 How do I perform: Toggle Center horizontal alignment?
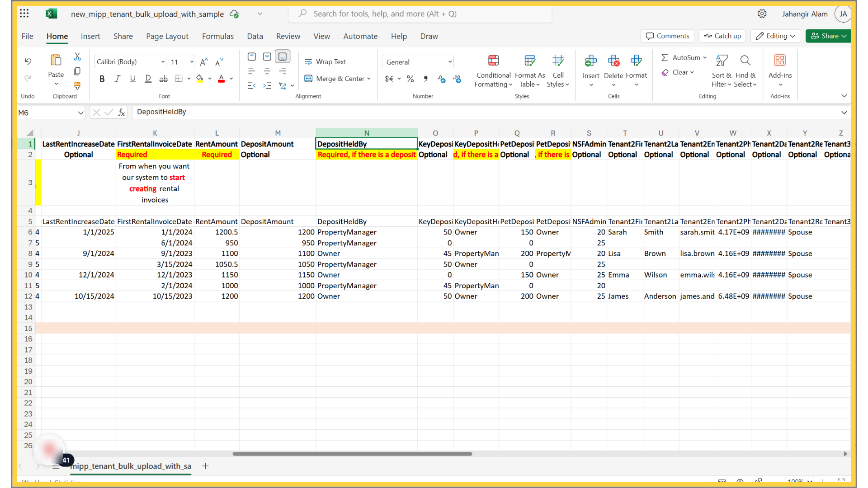[x=267, y=71]
